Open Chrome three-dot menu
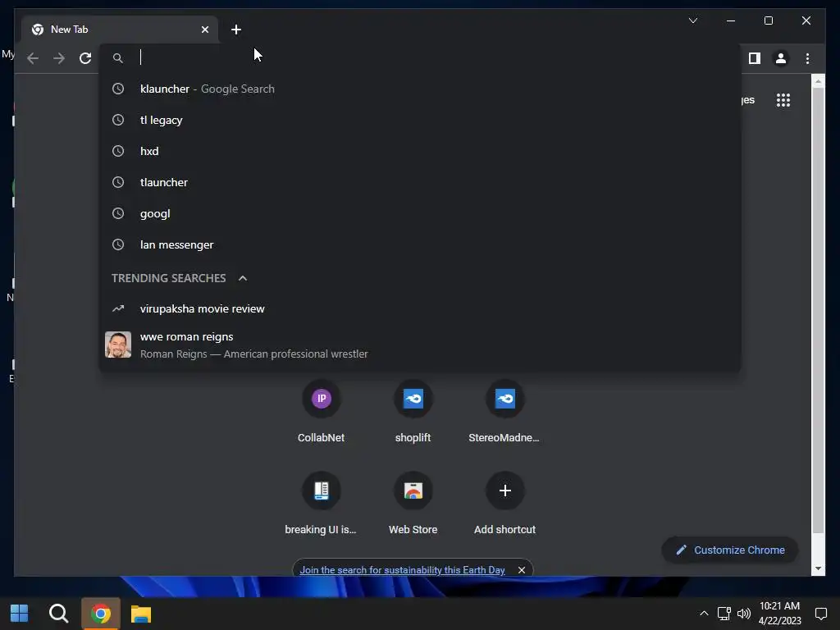Screen dimensions: 840x630 tap(808, 58)
